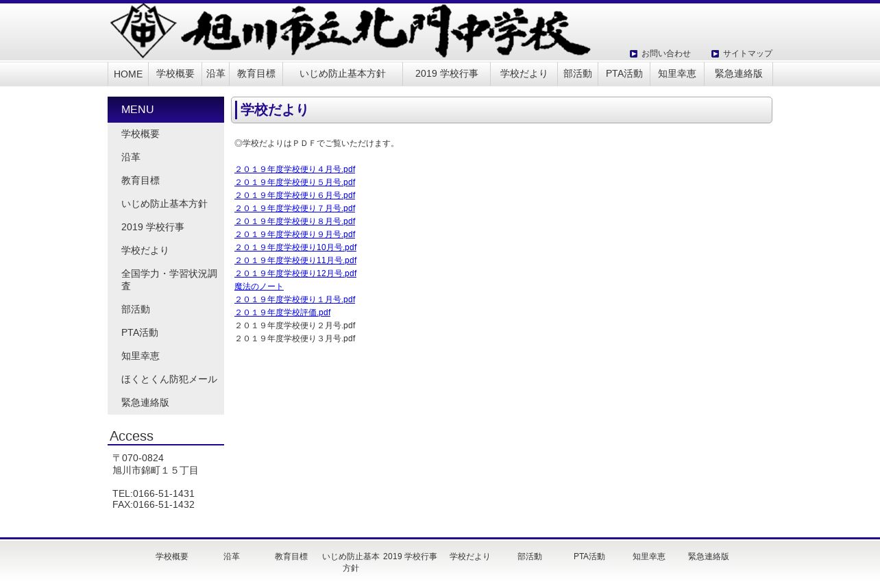880x588 pixels.
Task: Open ２０１９年度学校便り11月号.pdf
Action: pos(295,260)
